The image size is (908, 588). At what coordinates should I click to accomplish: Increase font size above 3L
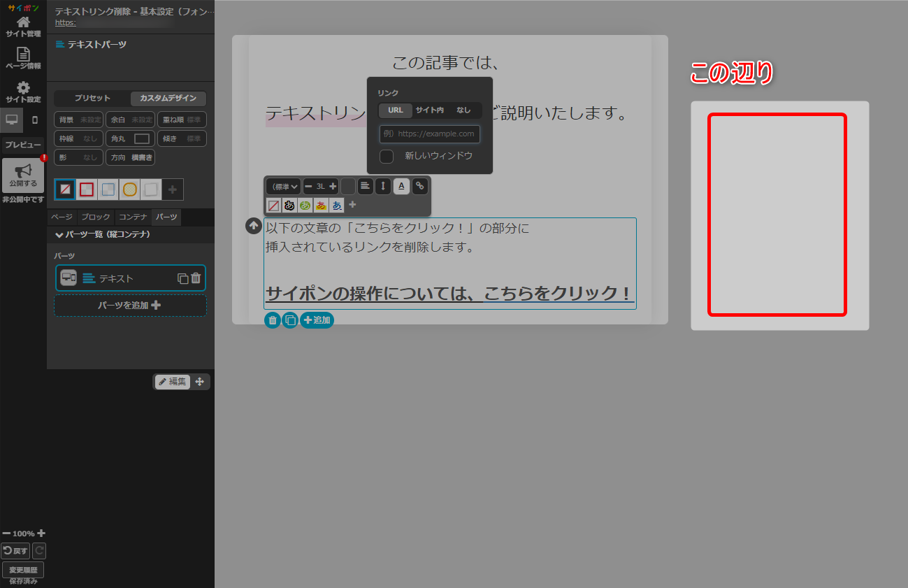click(x=333, y=187)
